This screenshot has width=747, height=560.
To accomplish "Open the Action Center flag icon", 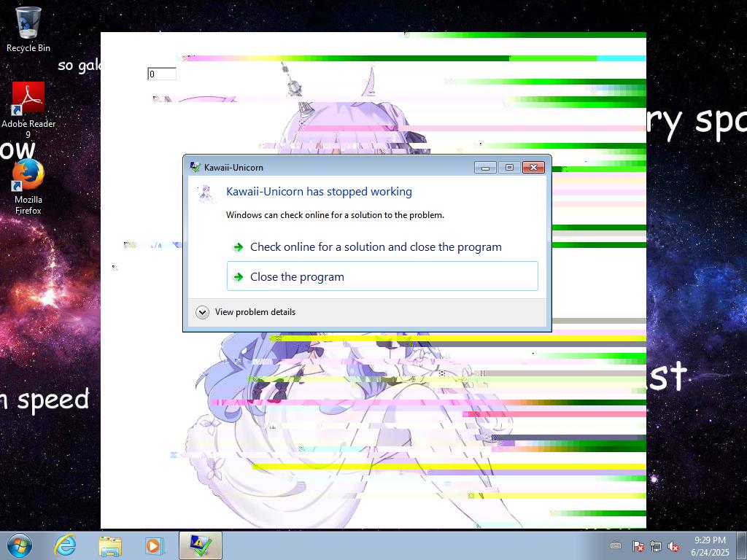I will point(638,546).
